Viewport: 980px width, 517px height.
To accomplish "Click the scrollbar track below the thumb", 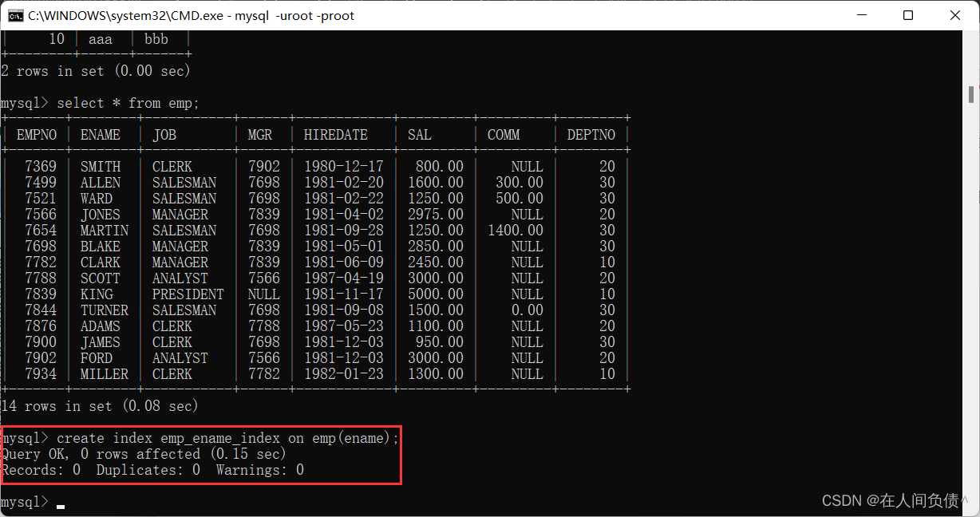I will click(x=971, y=319).
